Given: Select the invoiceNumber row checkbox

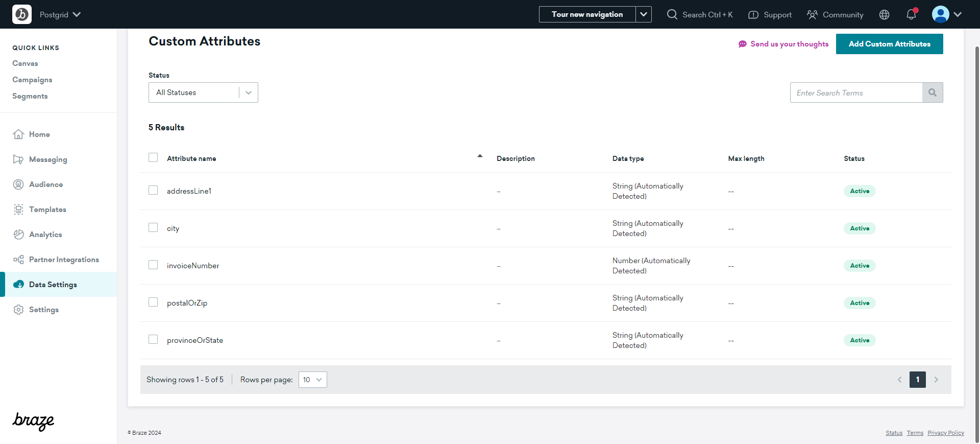Looking at the screenshot, I should (x=153, y=265).
